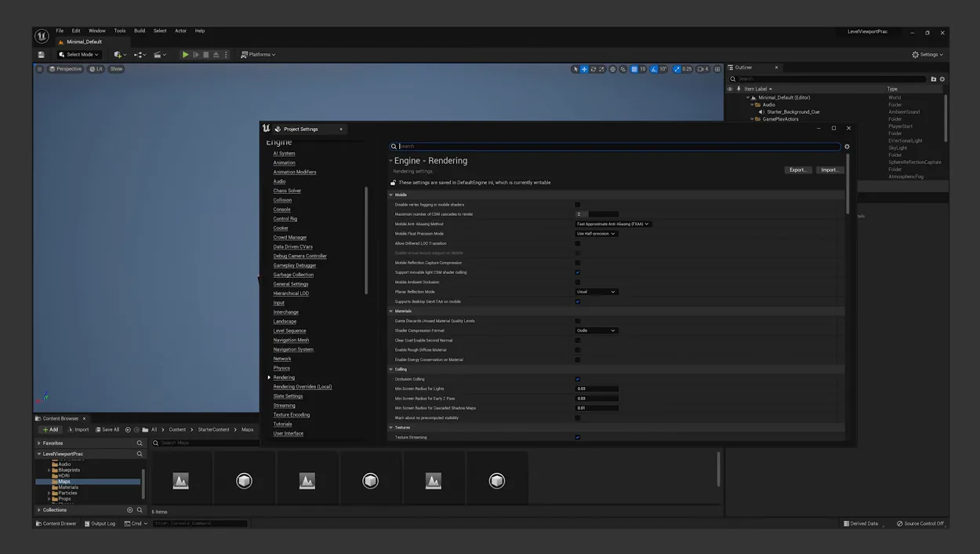Open Shader Compression Format dropdown
Image resolution: width=980 pixels, height=554 pixels.
597,330
